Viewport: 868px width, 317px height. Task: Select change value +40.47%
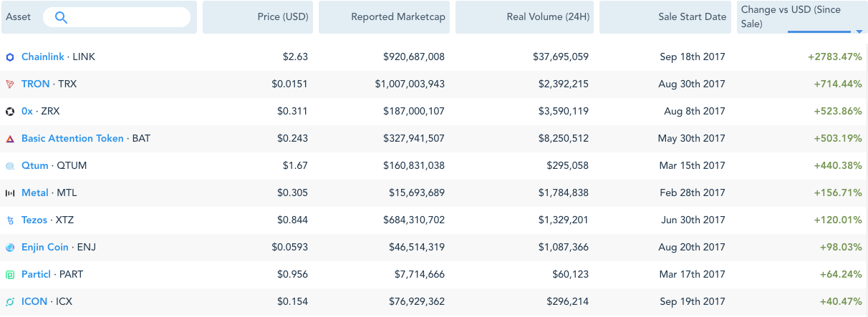pos(841,302)
